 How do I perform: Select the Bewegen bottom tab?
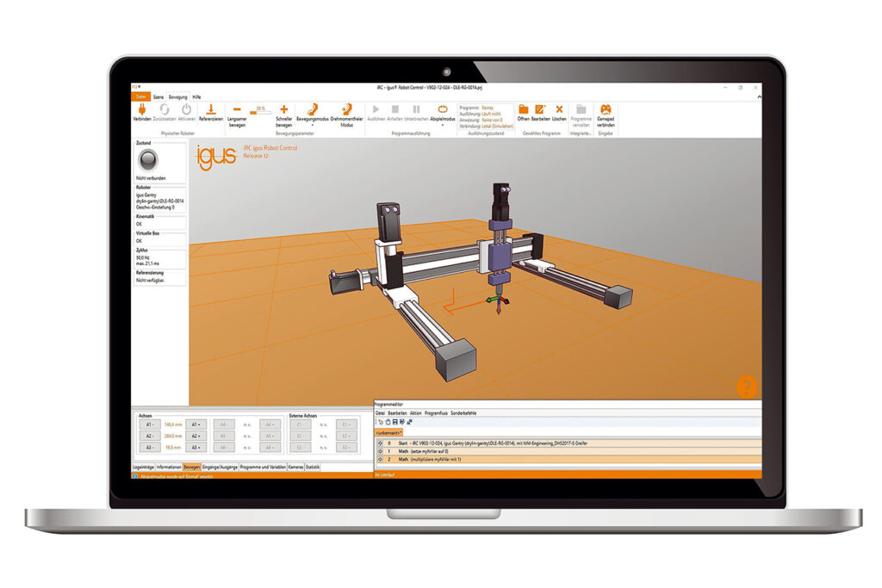coord(192,467)
